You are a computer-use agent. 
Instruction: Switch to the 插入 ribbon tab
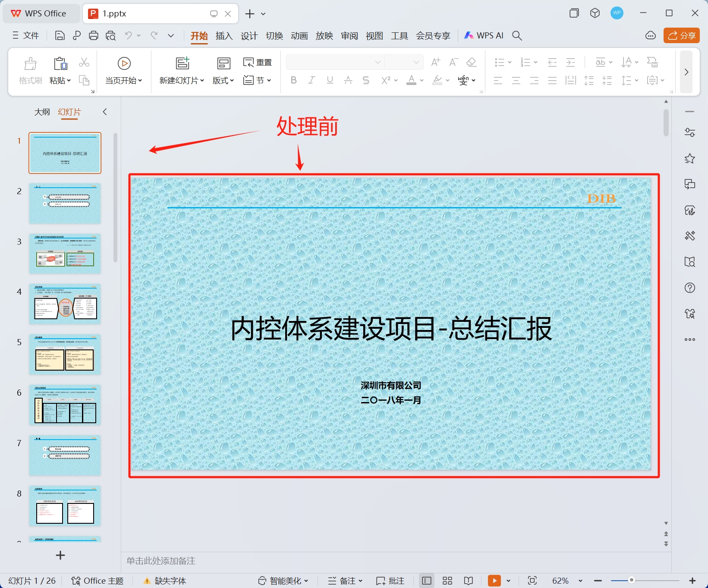click(223, 36)
